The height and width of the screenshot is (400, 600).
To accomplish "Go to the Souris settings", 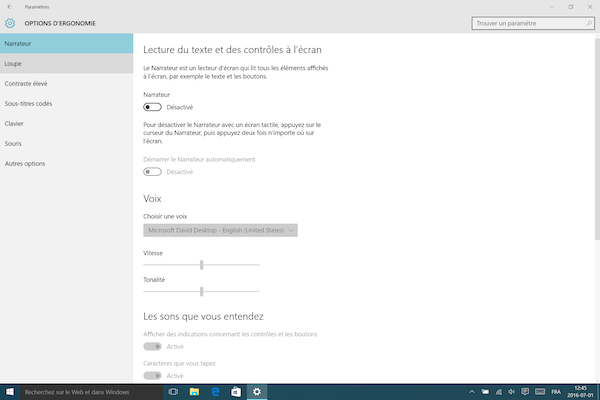I will 67,144.
